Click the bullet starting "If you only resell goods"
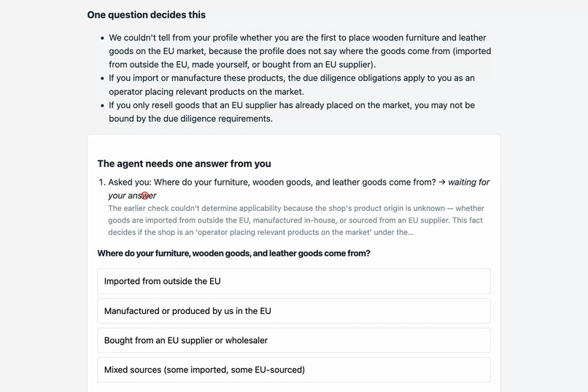The height and width of the screenshot is (392, 588). 292,112
